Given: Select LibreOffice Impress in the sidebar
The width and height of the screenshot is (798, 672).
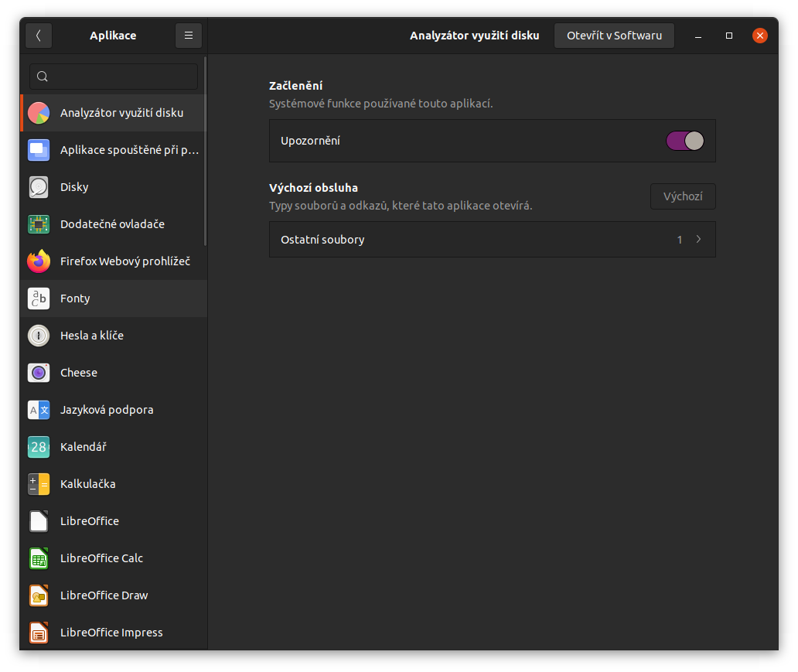Looking at the screenshot, I should [111, 633].
